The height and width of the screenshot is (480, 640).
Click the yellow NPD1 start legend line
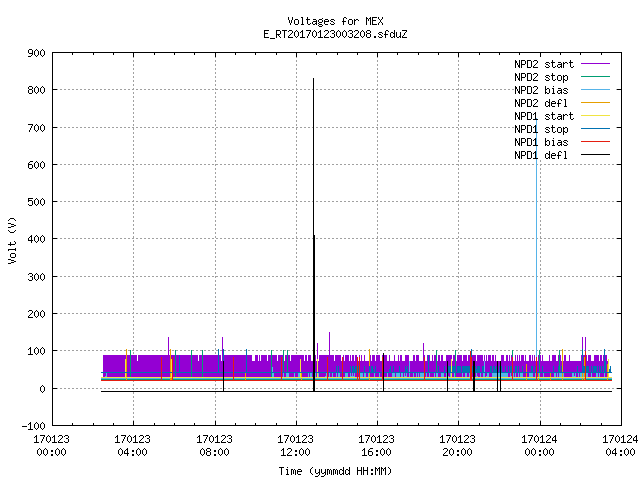click(x=595, y=116)
